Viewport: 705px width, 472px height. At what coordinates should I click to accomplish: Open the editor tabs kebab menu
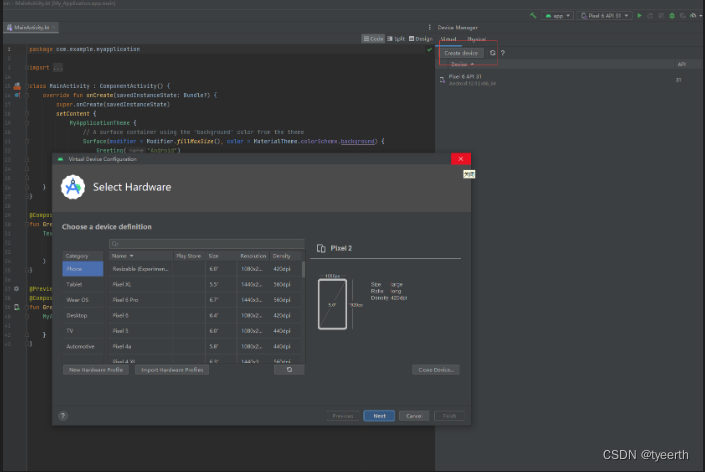click(x=429, y=27)
